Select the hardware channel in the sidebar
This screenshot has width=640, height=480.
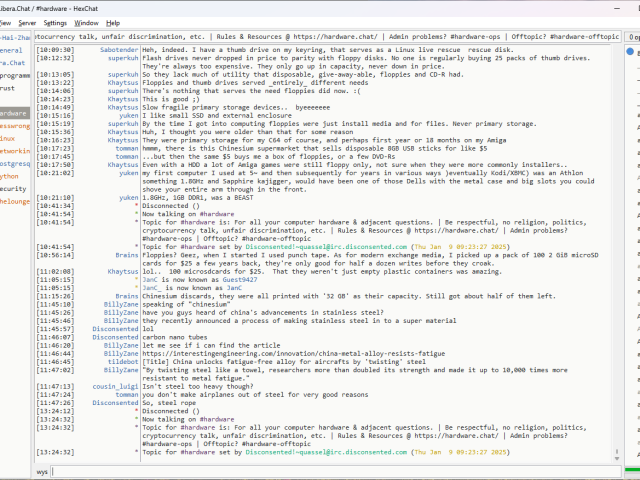[x=14, y=113]
